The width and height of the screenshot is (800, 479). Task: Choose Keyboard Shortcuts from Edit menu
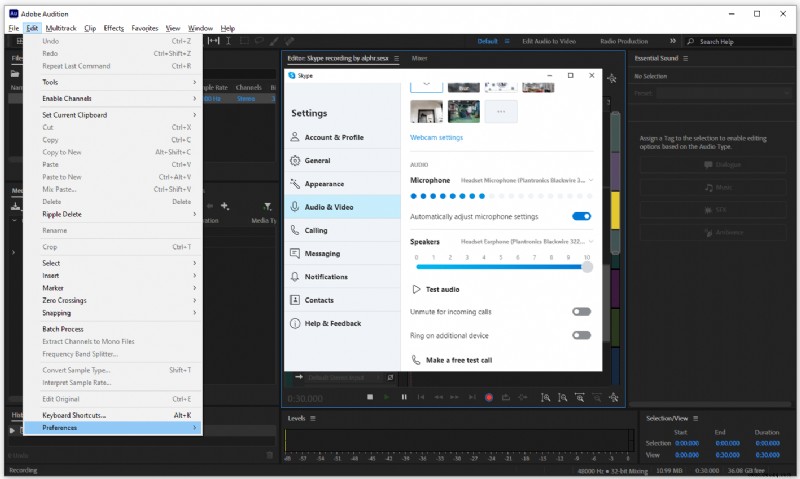click(113, 415)
